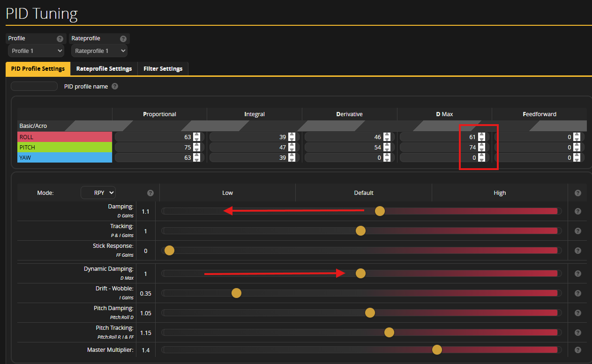Viewport: 592px width, 364px height.
Task: Open help icon for Drift - Wobble row
Action: pos(577,293)
